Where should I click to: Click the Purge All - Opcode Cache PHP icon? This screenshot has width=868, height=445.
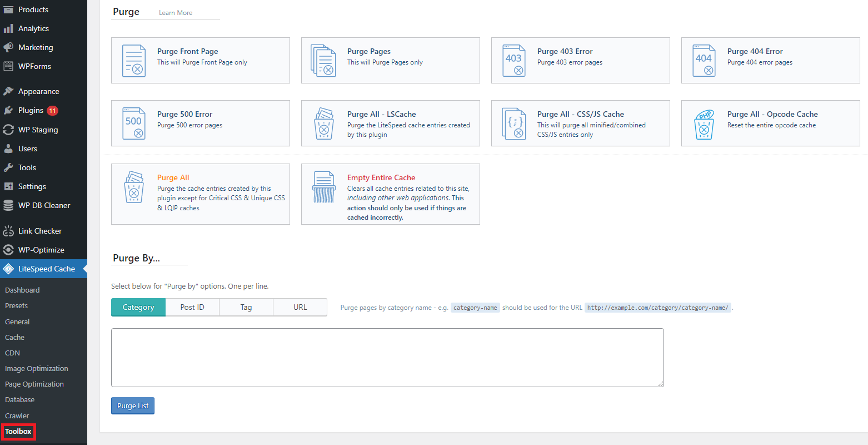[x=704, y=123]
